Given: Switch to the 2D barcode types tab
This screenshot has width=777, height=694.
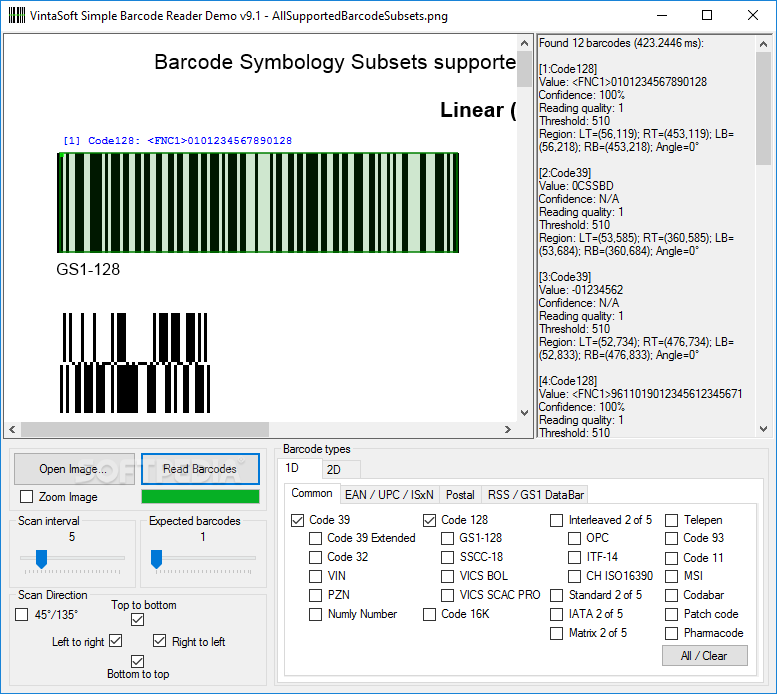Looking at the screenshot, I should pos(341,470).
